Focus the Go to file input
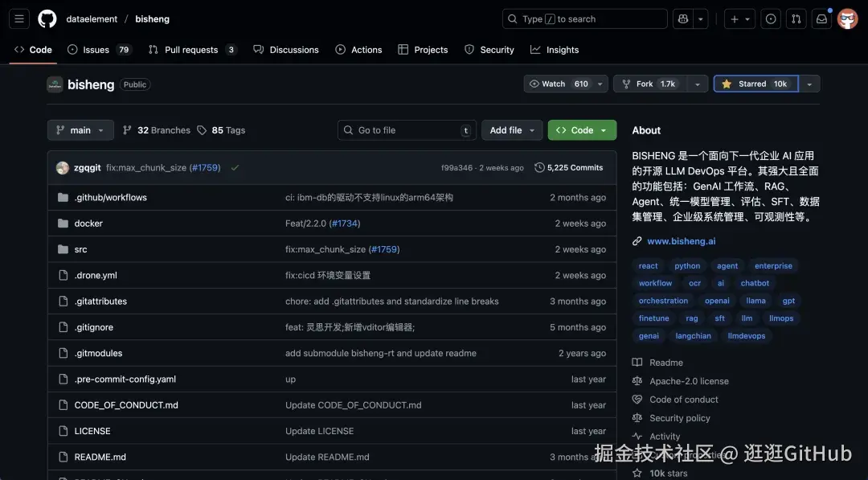Image resolution: width=868 pixels, height=480 pixels. pos(407,130)
